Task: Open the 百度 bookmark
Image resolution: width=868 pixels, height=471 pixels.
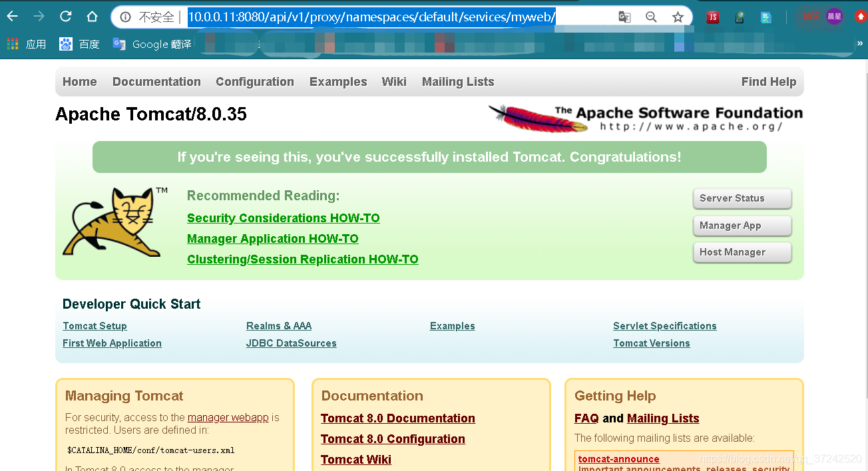Action: (79, 44)
